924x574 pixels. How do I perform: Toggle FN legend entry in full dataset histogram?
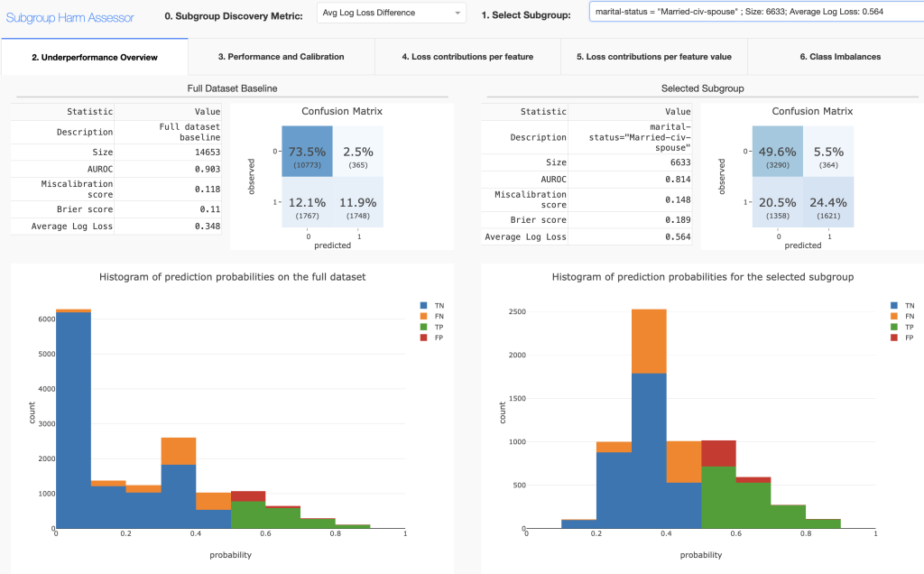coord(432,316)
